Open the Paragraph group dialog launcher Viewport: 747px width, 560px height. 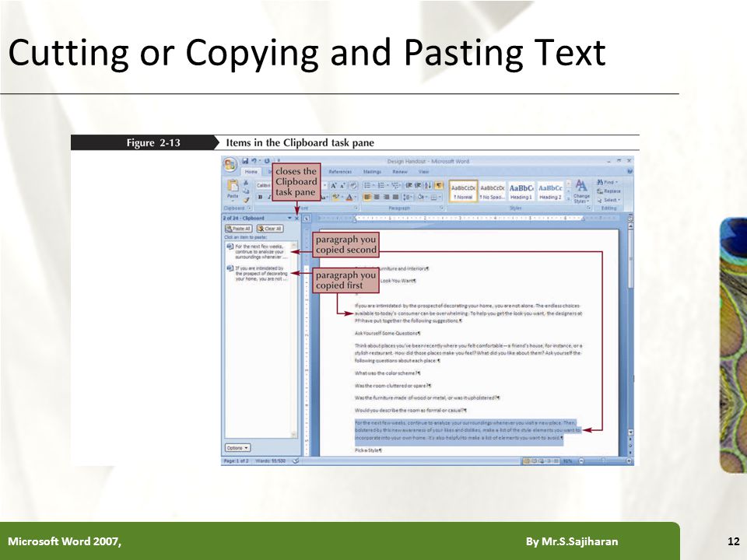pyautogui.click(x=442, y=208)
